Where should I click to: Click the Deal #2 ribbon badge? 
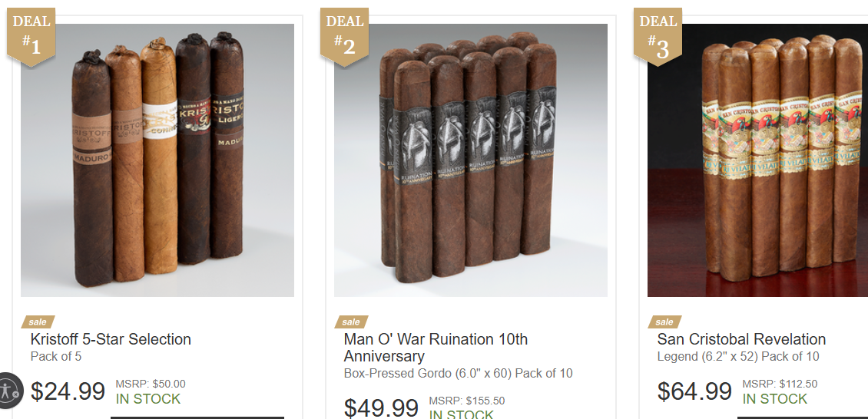tap(344, 37)
